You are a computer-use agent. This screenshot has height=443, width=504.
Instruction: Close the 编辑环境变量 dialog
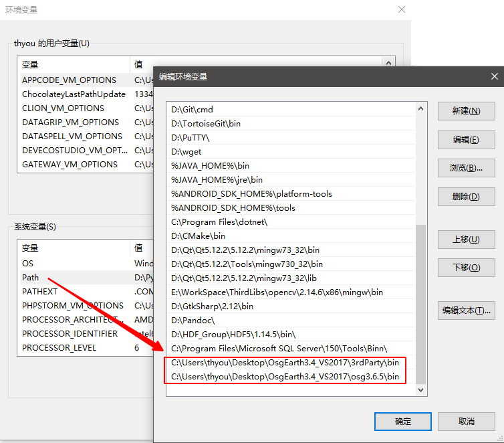pos(493,76)
